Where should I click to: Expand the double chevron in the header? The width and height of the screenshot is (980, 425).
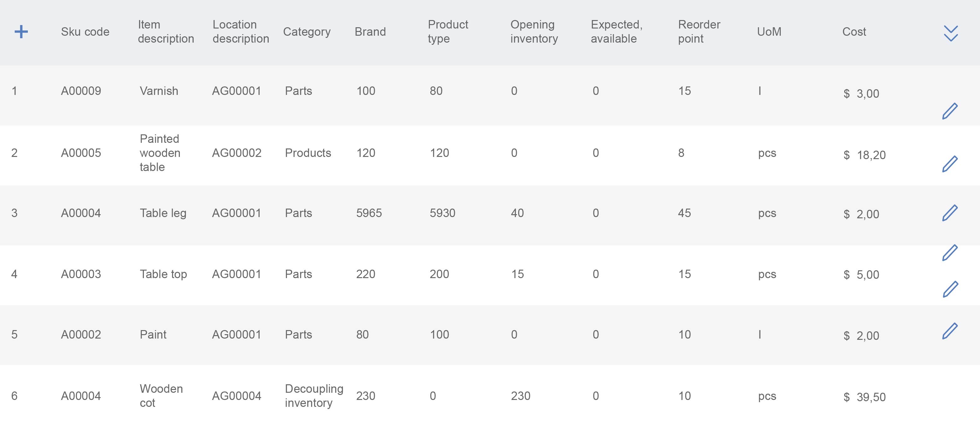click(950, 34)
